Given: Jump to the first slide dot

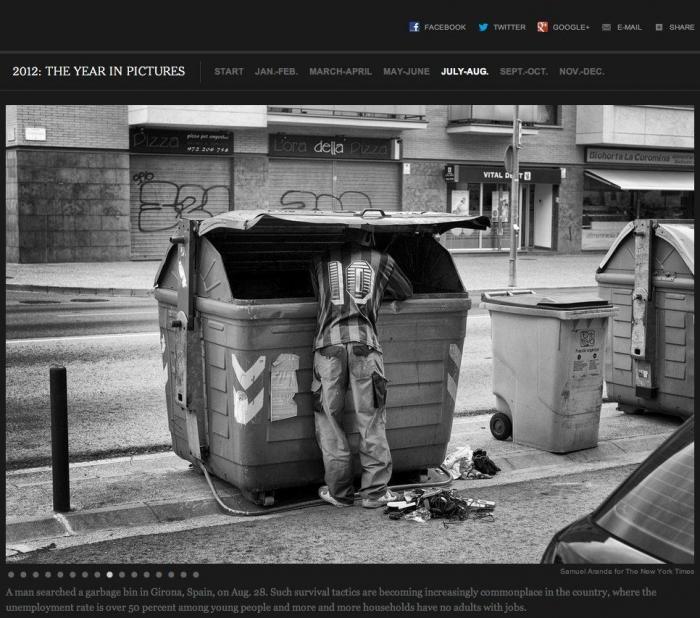Looking at the screenshot, I should 11,575.
